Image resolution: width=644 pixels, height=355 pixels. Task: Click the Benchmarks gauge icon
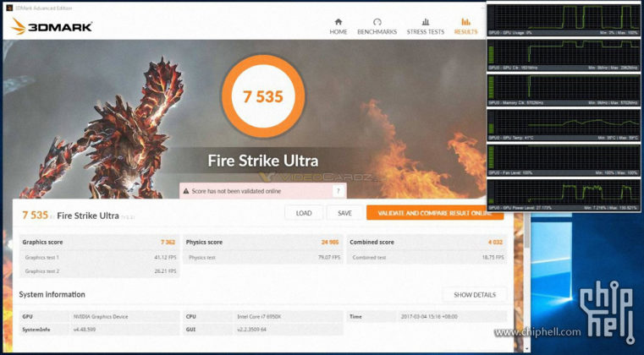[x=377, y=21]
